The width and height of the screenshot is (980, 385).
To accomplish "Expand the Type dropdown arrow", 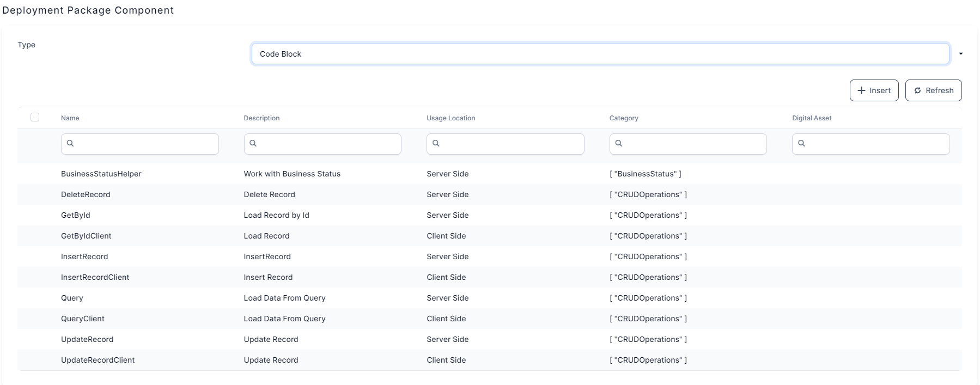I will (960, 54).
